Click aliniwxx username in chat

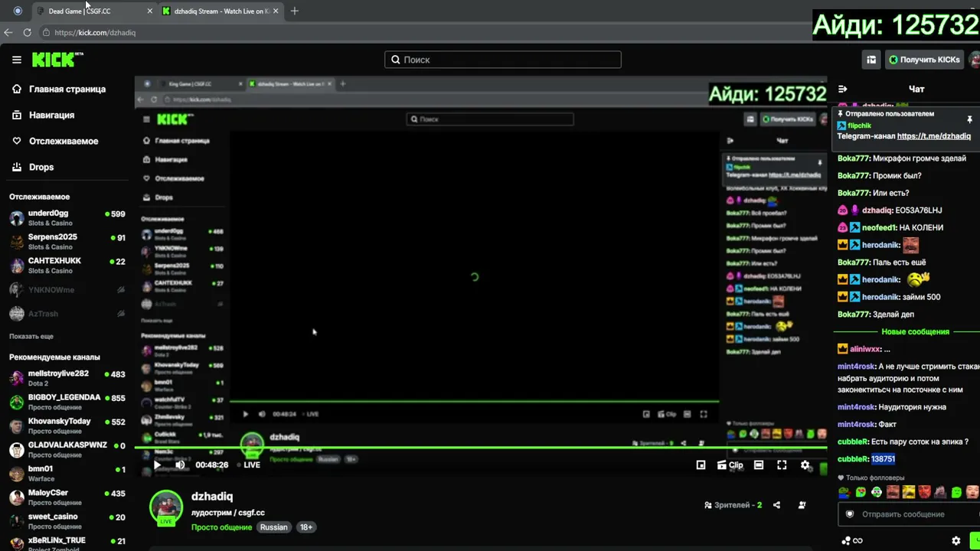click(865, 349)
